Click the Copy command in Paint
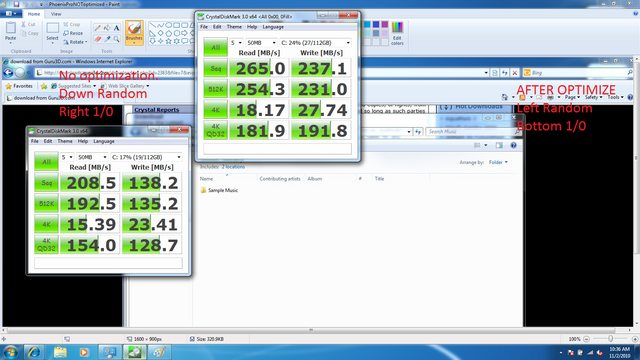640x360 pixels. pyautogui.click(x=30, y=33)
